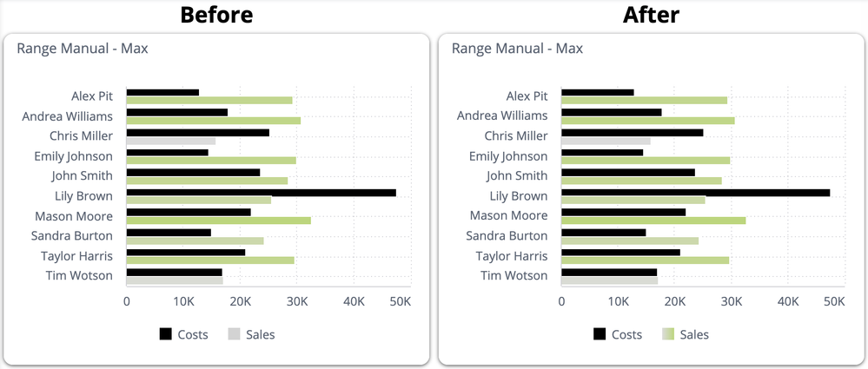Select Mason Moore's green Sales bar in Before chart
The width and height of the screenshot is (868, 369).
(x=218, y=221)
